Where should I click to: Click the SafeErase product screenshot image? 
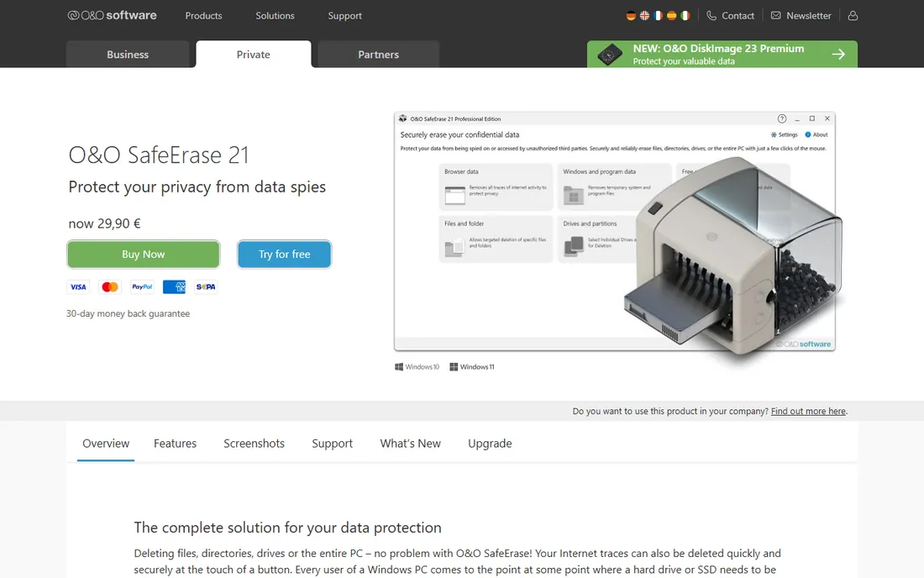617,242
